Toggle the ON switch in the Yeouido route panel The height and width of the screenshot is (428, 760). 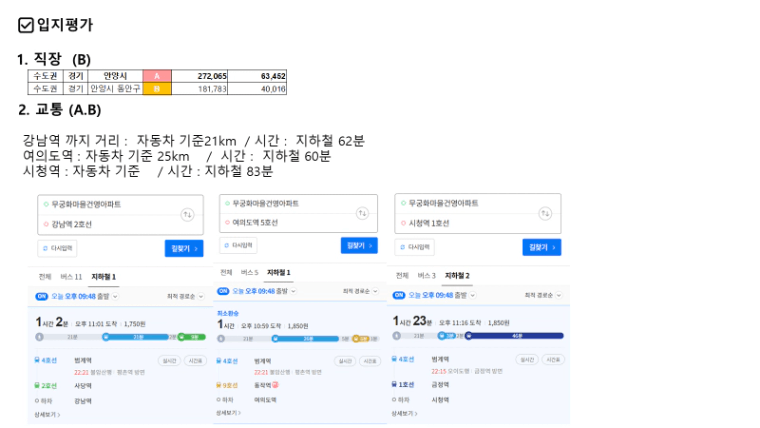(x=223, y=291)
